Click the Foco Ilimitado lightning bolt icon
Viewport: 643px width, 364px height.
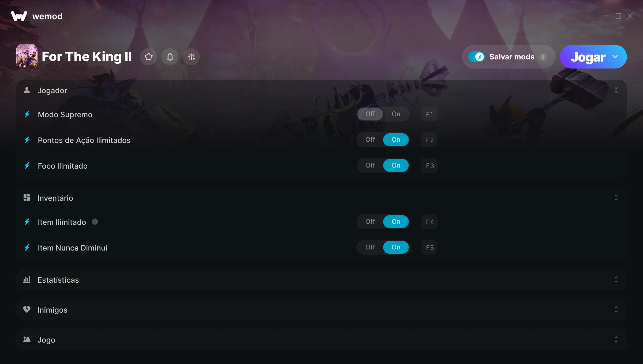(27, 166)
